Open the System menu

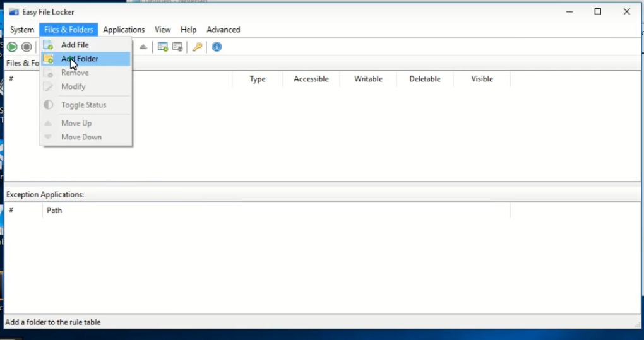[x=22, y=30]
